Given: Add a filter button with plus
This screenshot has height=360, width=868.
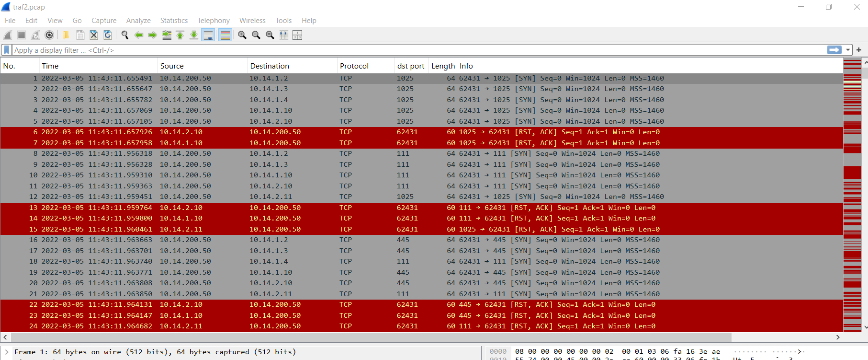Looking at the screenshot, I should [859, 50].
